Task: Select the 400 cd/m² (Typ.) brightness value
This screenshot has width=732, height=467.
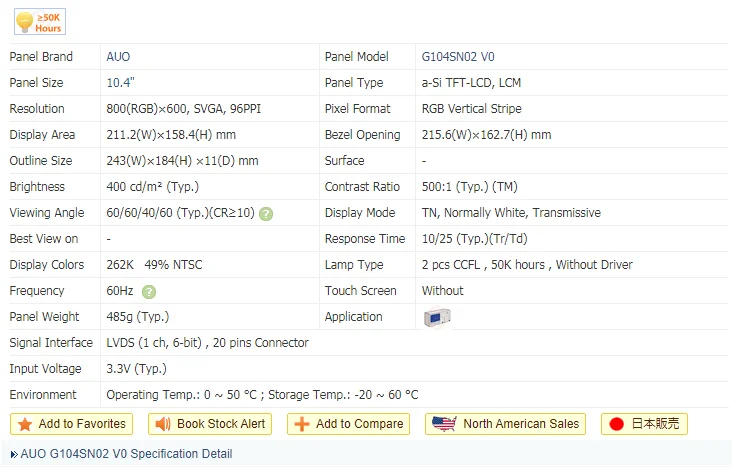Action: (x=153, y=187)
